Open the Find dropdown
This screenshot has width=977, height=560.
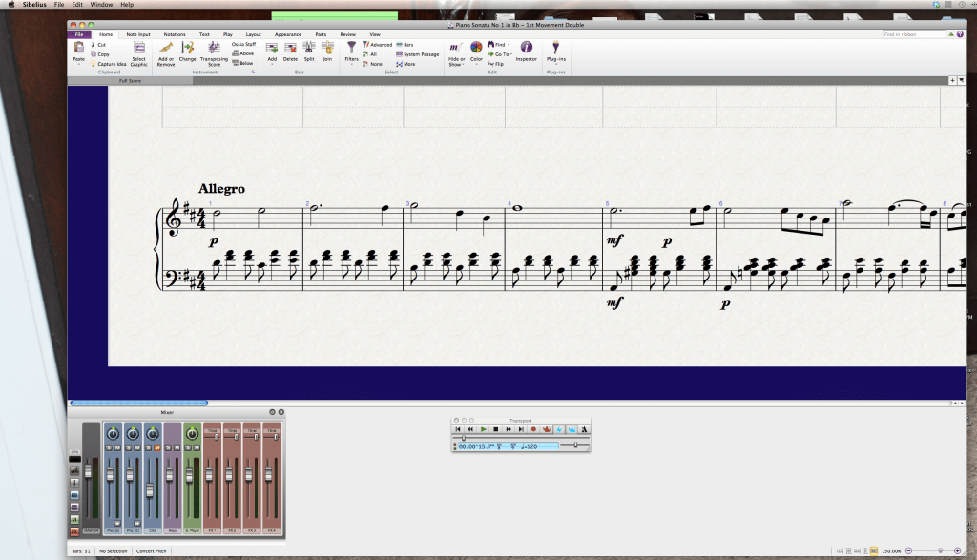pos(509,45)
